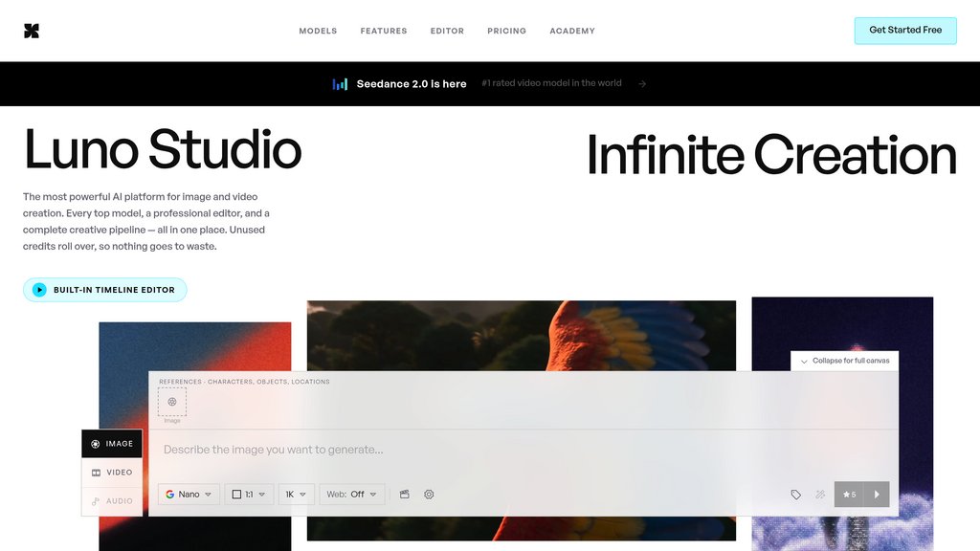Click the 'Luno Studio' heading
Image resolution: width=980 pixels, height=551 pixels.
[163, 149]
